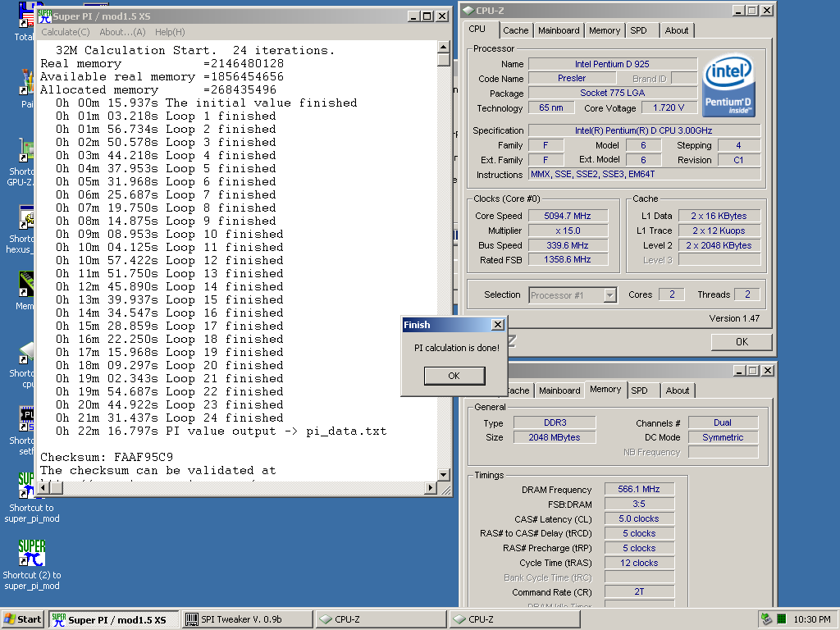The image size is (840, 630).
Task: Switch to Mainboard tab in top CPU-Z
Action: [x=559, y=30]
